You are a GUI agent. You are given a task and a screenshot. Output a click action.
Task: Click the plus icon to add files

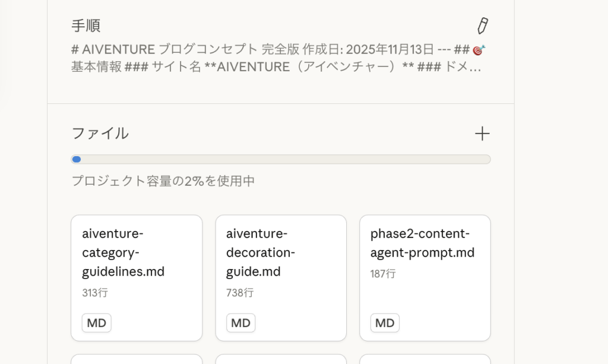(x=482, y=134)
